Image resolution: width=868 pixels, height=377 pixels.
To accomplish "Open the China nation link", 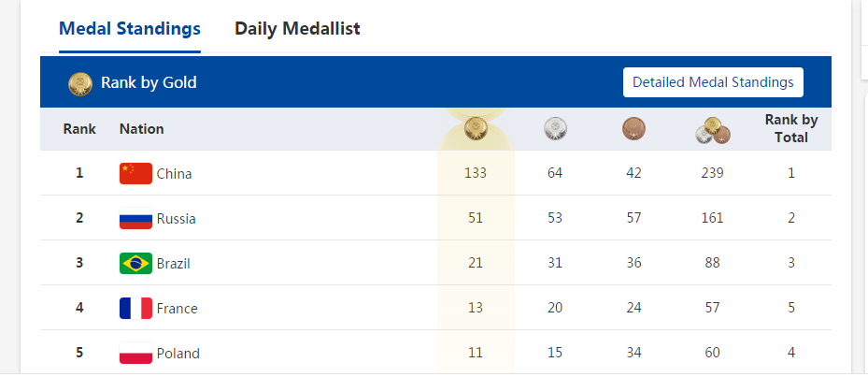I will pos(175,173).
